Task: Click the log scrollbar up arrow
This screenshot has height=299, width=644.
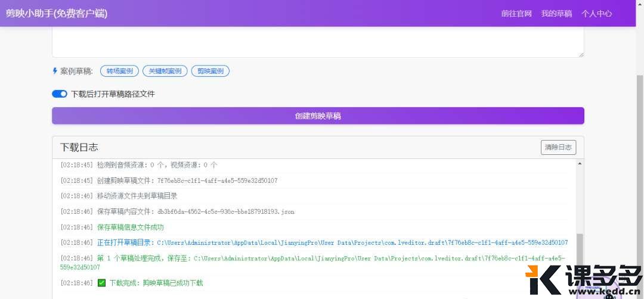Action: (x=580, y=164)
